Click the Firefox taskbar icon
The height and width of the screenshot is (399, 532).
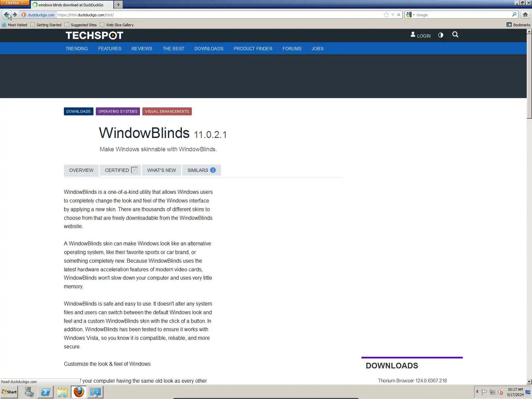coord(79,392)
